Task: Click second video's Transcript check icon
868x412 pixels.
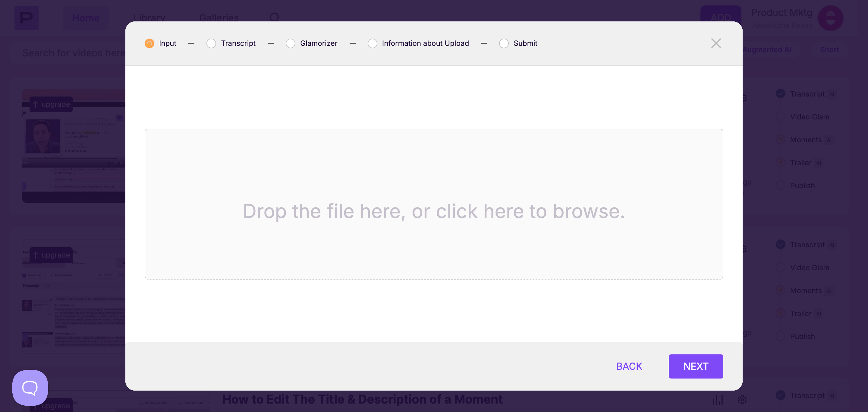Action: (x=780, y=244)
